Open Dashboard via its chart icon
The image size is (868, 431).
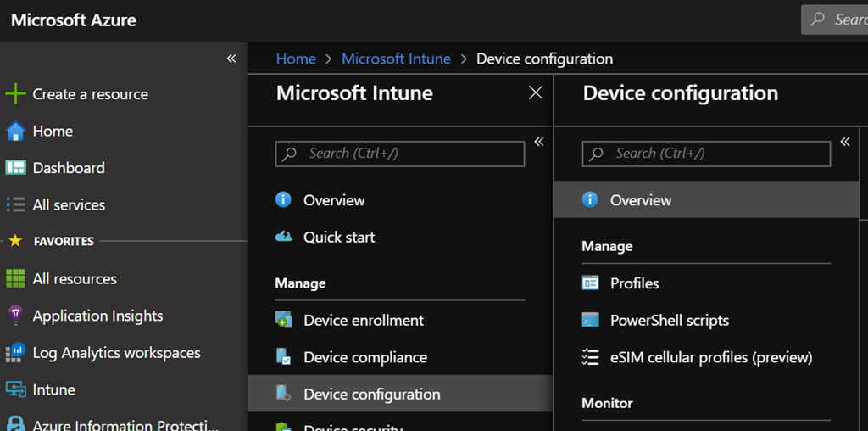(15, 168)
